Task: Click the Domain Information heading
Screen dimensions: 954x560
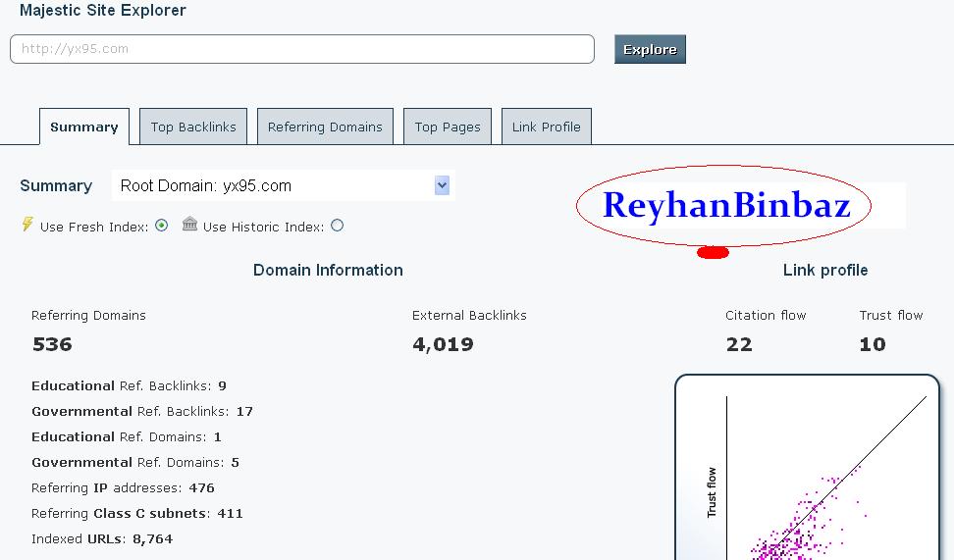Action: tap(328, 270)
